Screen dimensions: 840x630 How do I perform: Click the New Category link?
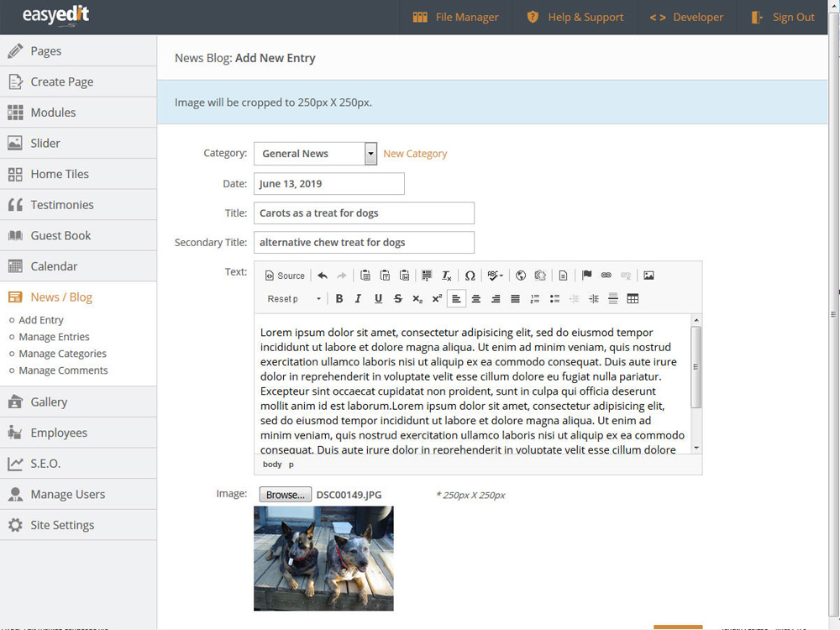pyautogui.click(x=415, y=154)
